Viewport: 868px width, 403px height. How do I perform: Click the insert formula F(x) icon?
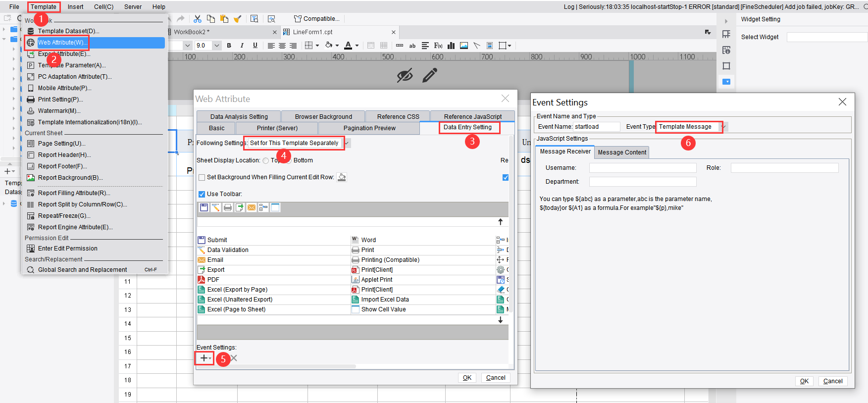coord(438,46)
